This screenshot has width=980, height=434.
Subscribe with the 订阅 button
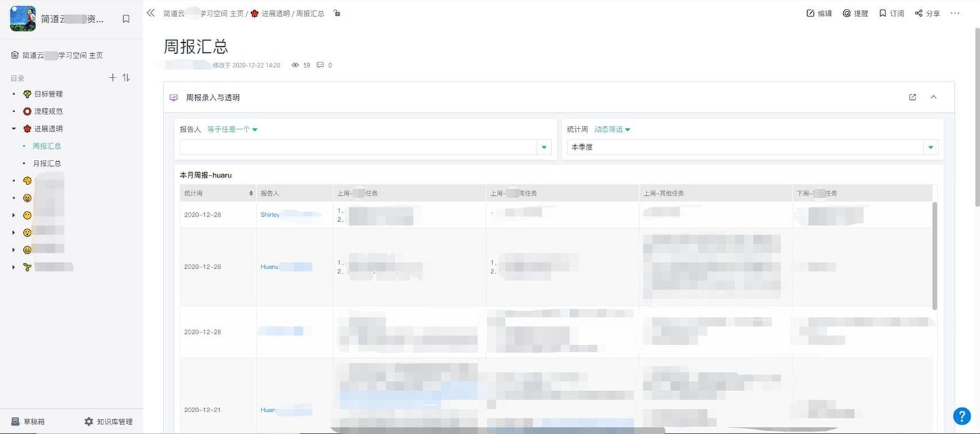tap(892, 13)
